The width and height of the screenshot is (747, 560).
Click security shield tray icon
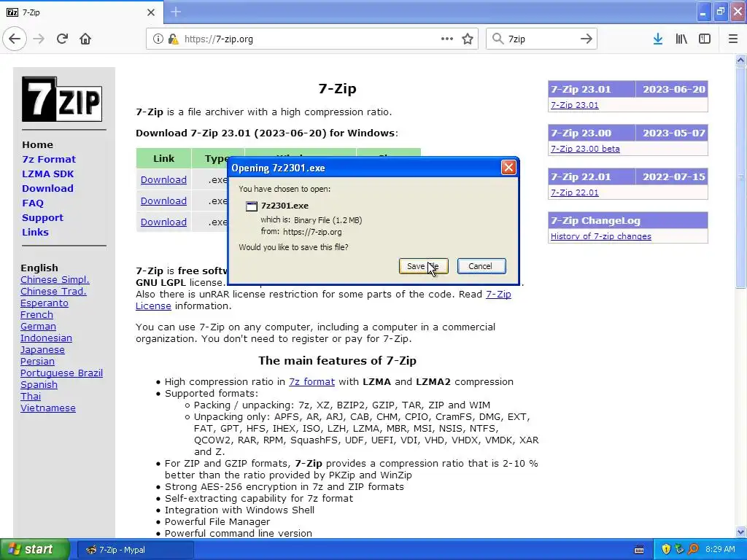coord(666,550)
